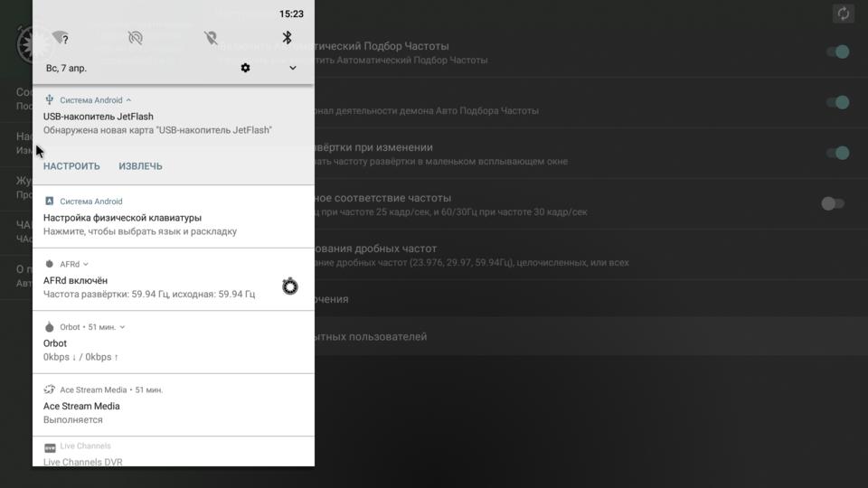The height and width of the screenshot is (488, 868).
Task: Expand the Orbot notification chevron
Action: [122, 327]
